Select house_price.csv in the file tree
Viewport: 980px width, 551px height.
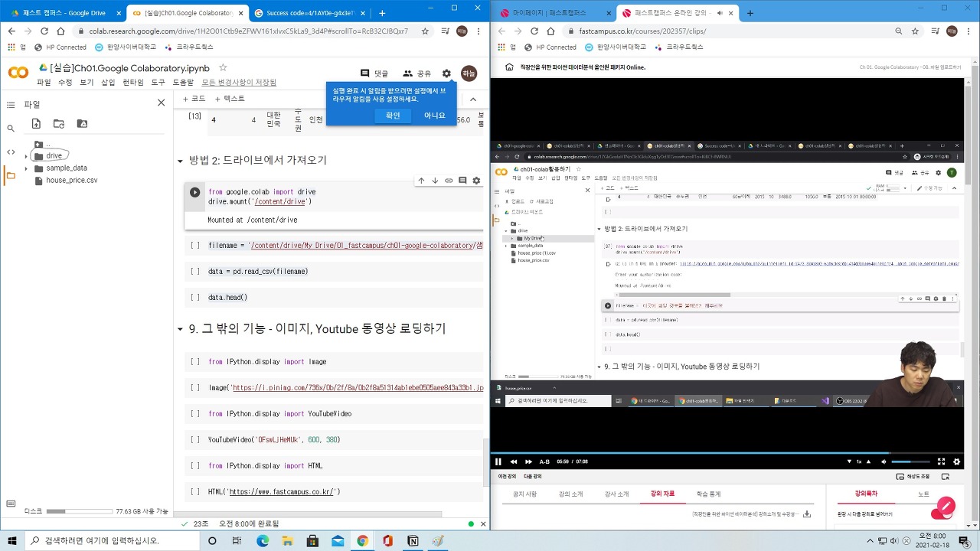[x=71, y=181]
